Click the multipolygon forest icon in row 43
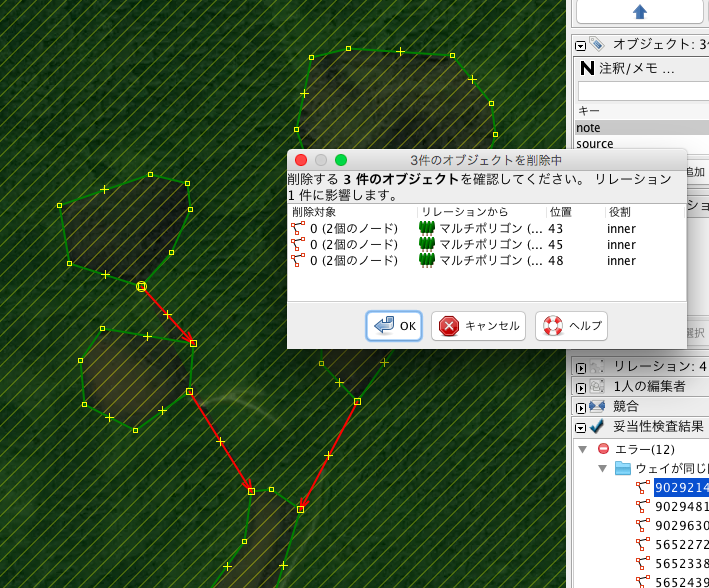The image size is (709, 588). coord(427,228)
